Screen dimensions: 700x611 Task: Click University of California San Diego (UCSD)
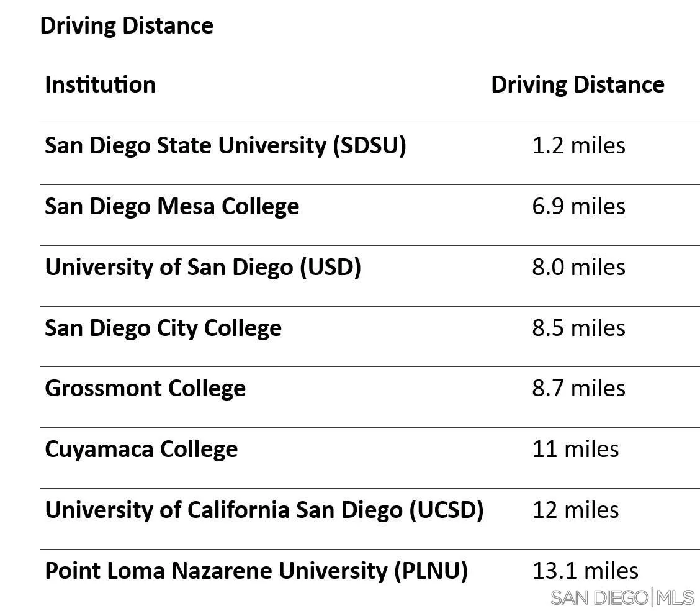[264, 510]
